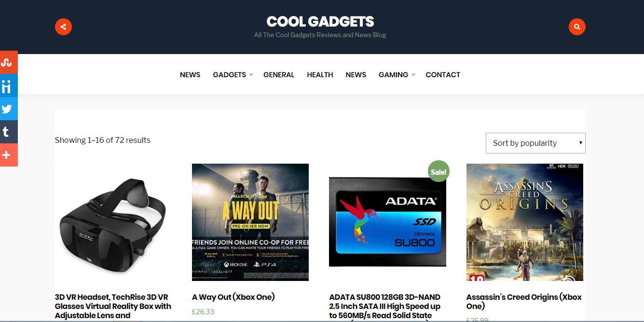
Task: Open 3D VR Headset product title link
Action: (x=113, y=306)
